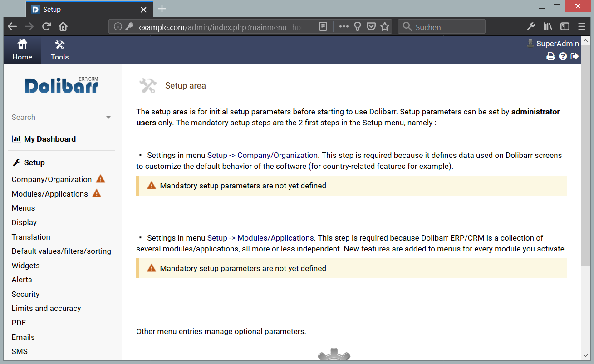Expand the sidebar Search dropdown arrow
The height and width of the screenshot is (364, 594).
coord(108,118)
